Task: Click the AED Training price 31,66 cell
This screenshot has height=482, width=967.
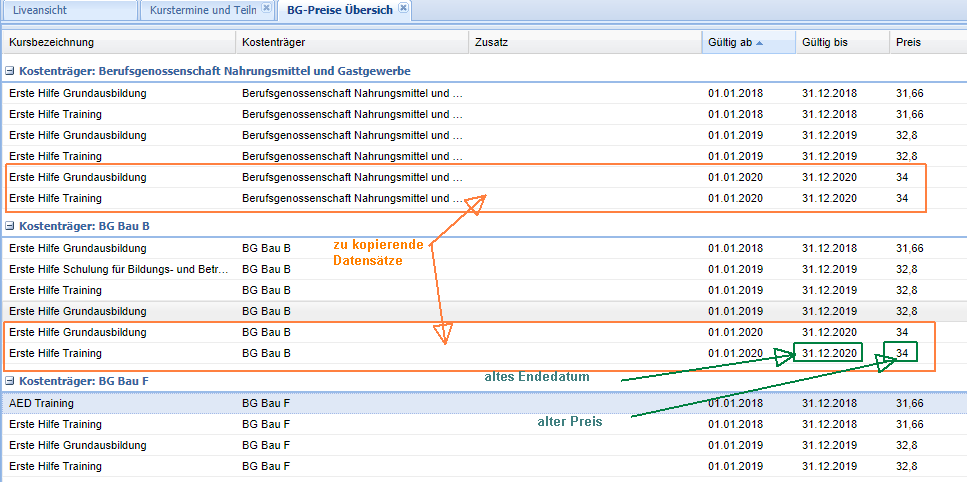Action: click(x=909, y=404)
